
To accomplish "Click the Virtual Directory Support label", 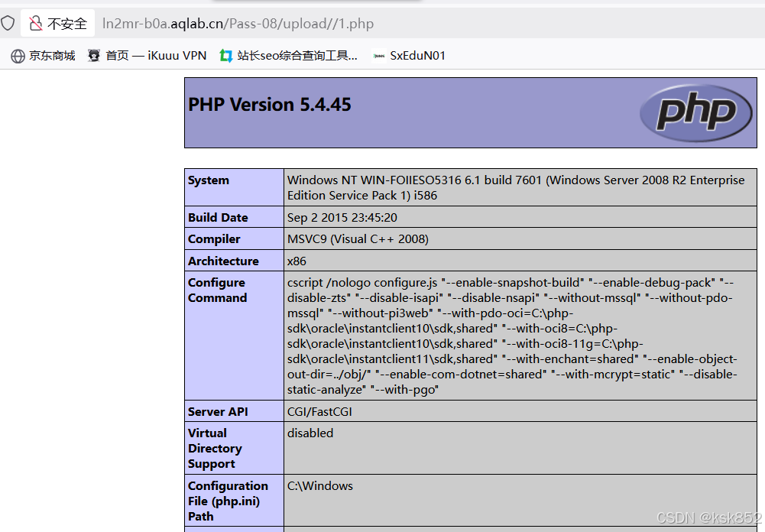I will 216,448.
